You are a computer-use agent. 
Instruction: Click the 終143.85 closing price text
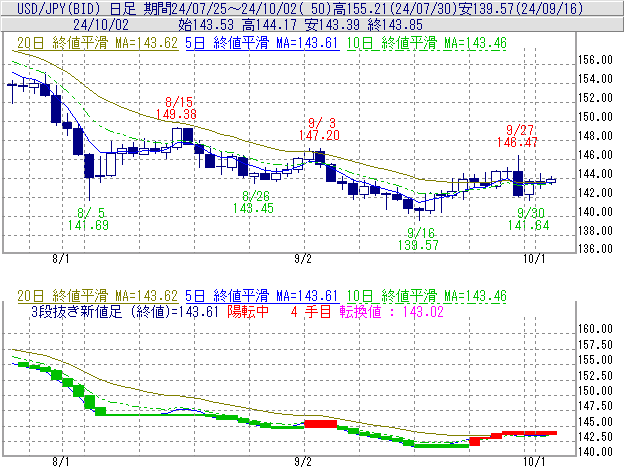point(395,25)
